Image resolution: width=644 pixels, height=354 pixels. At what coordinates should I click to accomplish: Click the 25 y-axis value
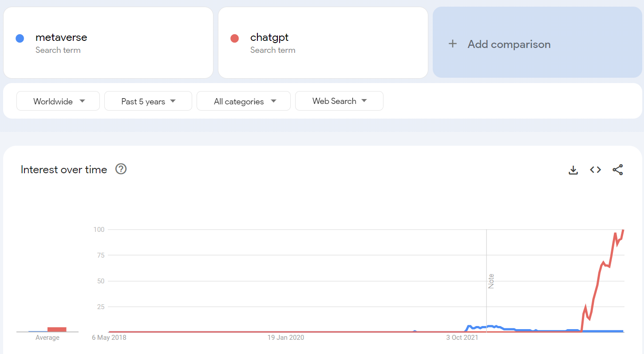point(100,307)
